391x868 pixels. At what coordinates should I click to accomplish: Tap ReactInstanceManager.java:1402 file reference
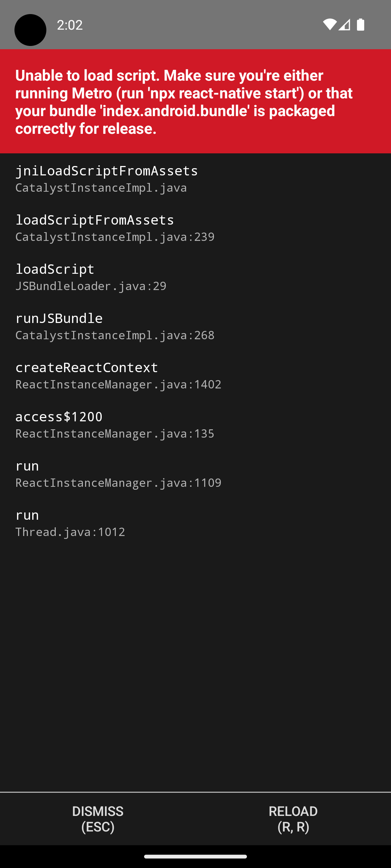pos(118,384)
